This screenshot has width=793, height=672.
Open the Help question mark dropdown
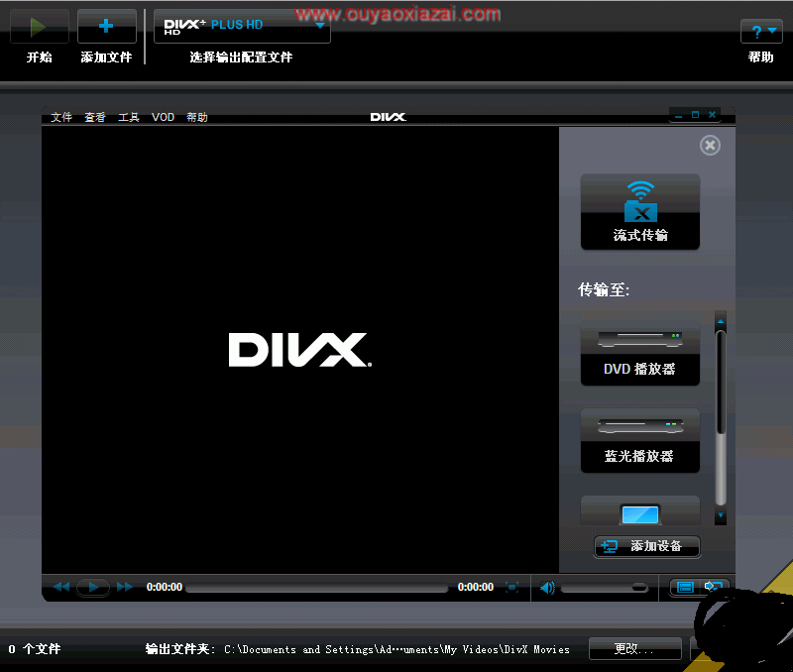(761, 32)
